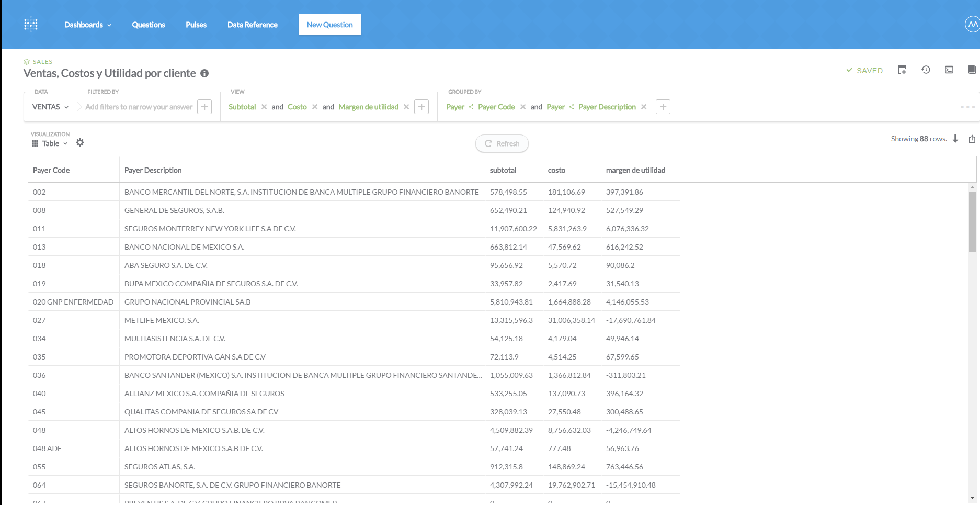Click the New Question button
The width and height of the screenshot is (980, 505).
330,25
